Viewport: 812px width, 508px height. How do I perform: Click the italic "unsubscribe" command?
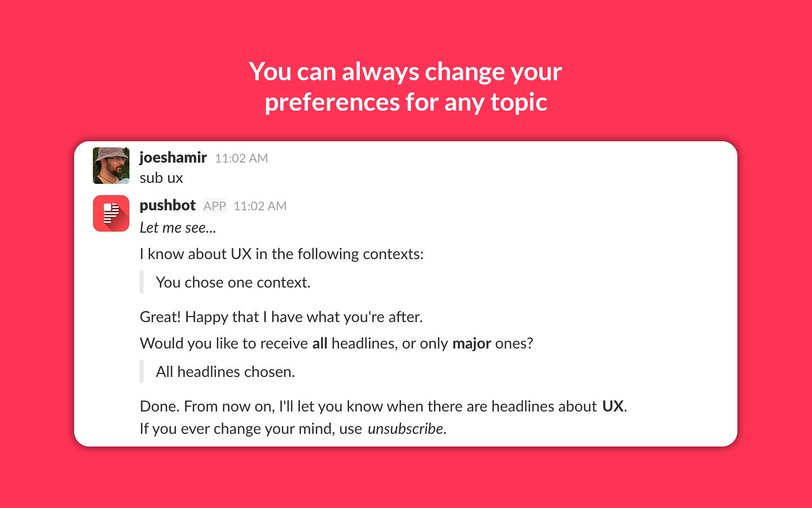pos(405,429)
